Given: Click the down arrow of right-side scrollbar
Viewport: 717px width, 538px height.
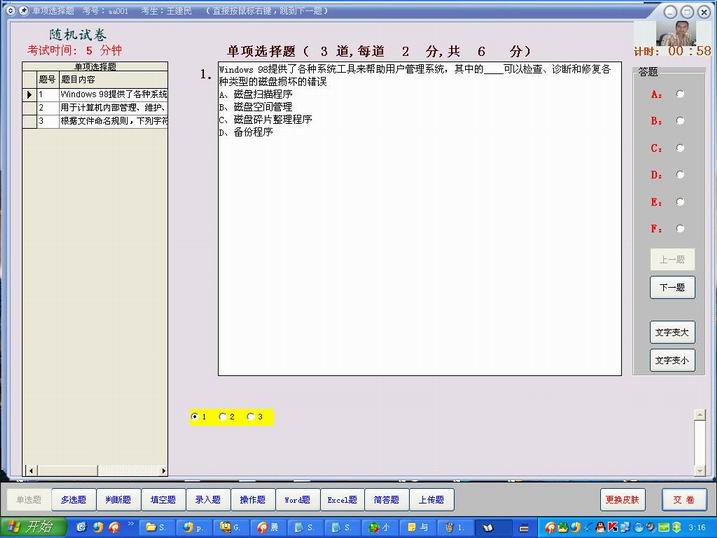Looking at the screenshot, I should pyautogui.click(x=700, y=470).
